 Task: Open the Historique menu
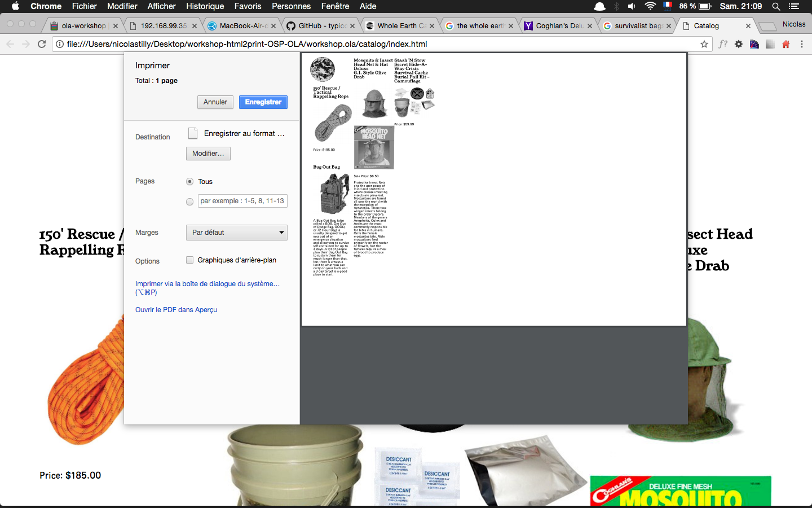(205, 6)
